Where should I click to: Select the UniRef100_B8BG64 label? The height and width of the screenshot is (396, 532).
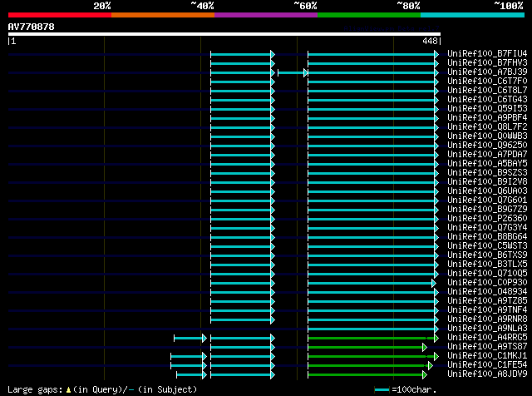click(487, 237)
